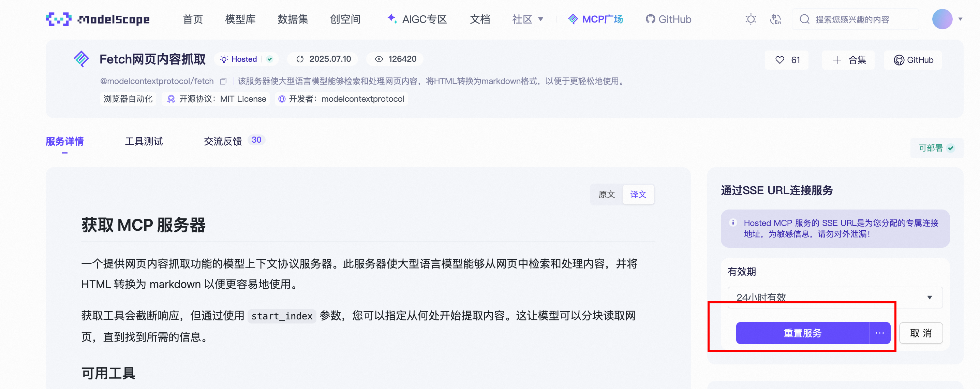This screenshot has height=389, width=980.
Task: Click the search input field
Action: (856, 19)
